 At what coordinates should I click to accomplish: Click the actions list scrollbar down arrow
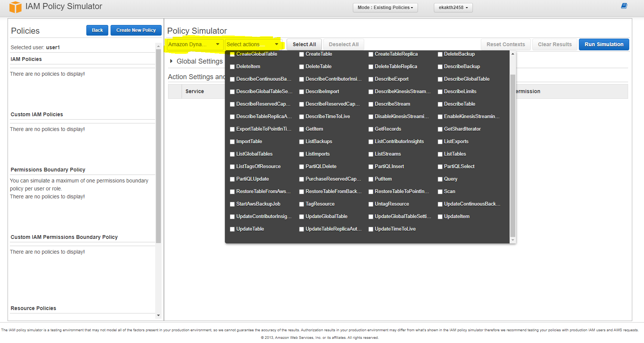click(513, 240)
